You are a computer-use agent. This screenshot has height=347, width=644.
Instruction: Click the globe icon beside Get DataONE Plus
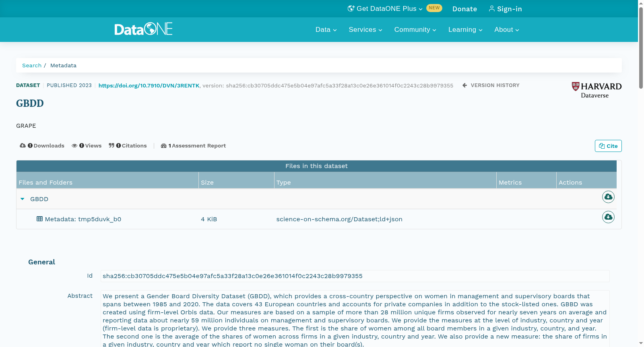click(x=351, y=8)
